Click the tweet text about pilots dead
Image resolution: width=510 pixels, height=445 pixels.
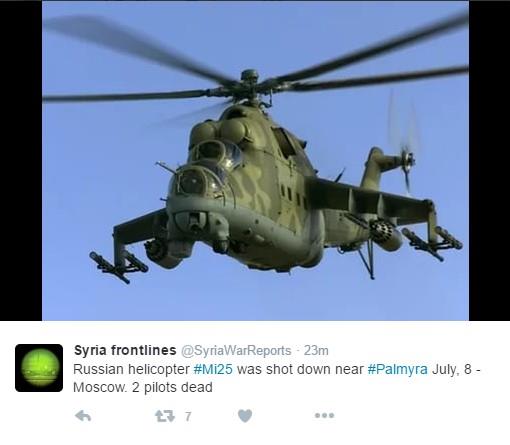click(277, 378)
